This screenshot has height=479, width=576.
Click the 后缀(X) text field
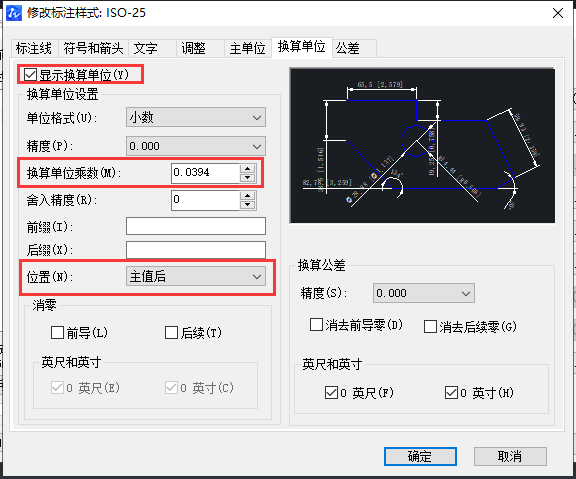[196, 250]
